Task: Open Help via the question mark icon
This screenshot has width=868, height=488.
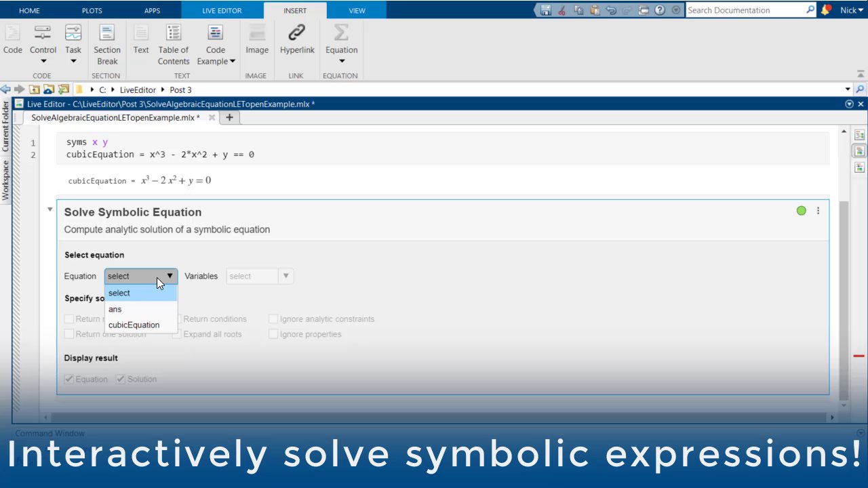Action: tap(660, 9)
